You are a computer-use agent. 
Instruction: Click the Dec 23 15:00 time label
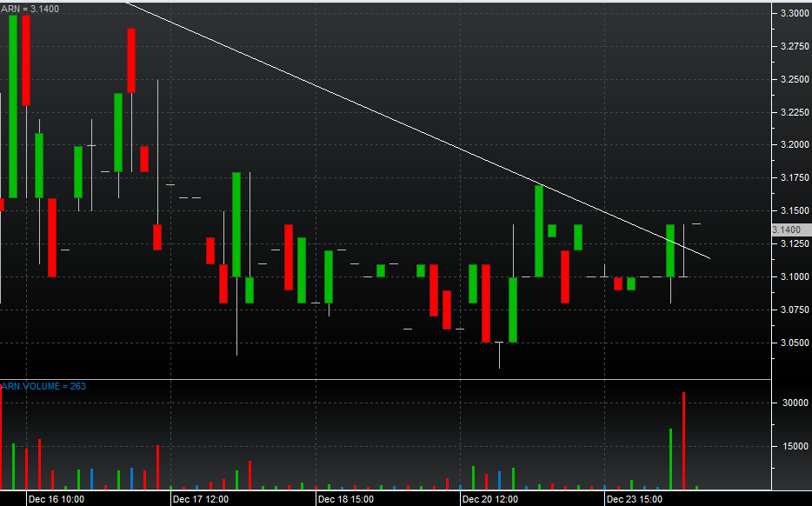(x=635, y=499)
